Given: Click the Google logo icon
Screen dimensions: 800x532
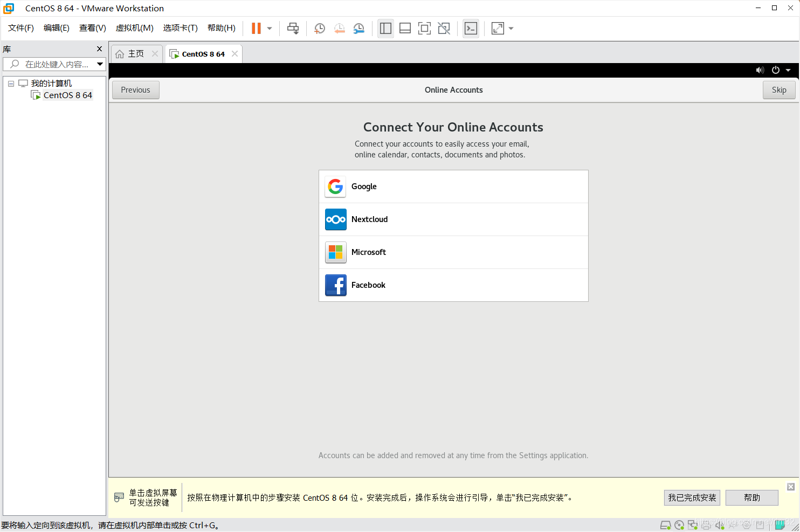Looking at the screenshot, I should point(336,186).
